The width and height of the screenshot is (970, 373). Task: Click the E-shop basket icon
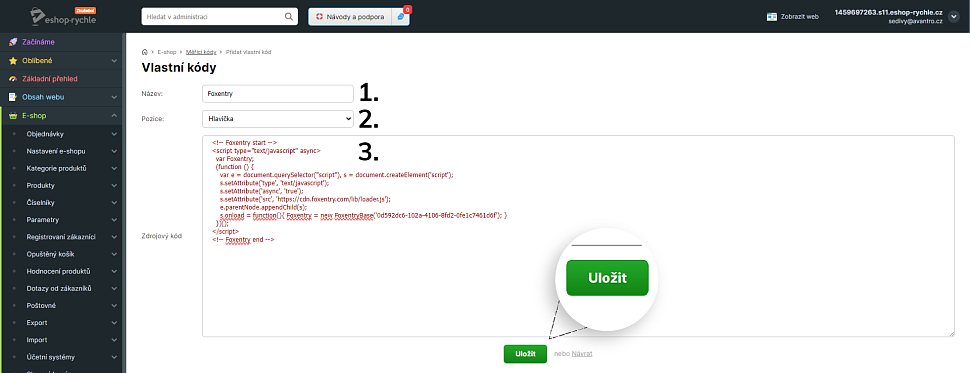click(12, 116)
